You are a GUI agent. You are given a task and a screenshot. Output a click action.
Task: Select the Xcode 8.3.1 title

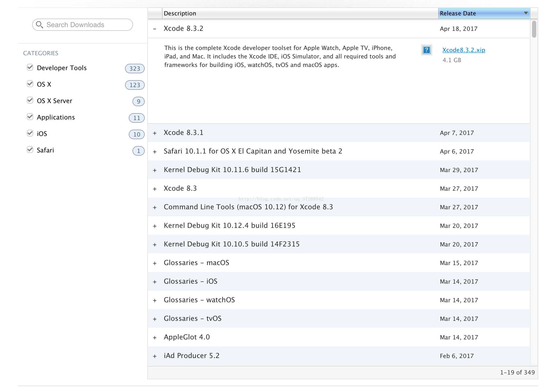click(183, 133)
